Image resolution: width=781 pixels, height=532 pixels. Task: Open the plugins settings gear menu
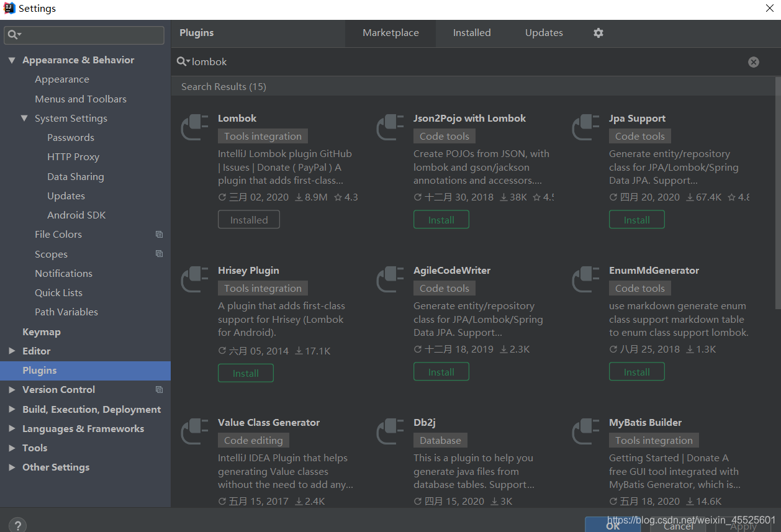coord(598,32)
